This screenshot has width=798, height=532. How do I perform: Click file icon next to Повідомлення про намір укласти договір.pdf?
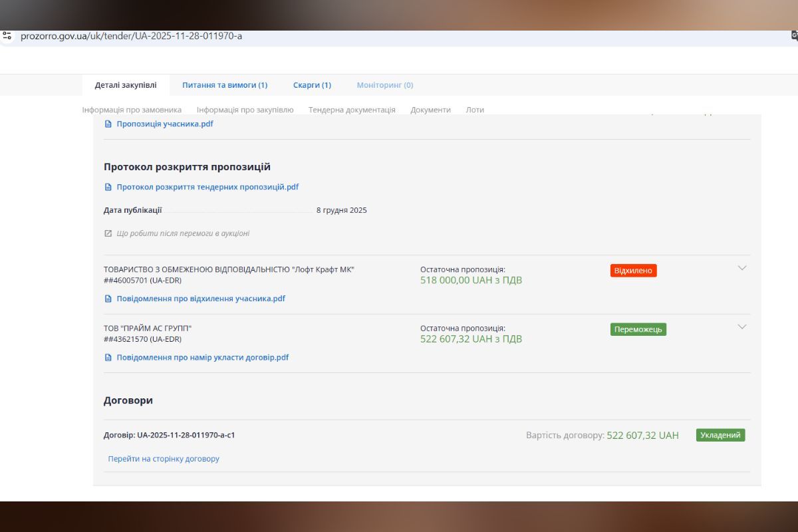coord(108,357)
